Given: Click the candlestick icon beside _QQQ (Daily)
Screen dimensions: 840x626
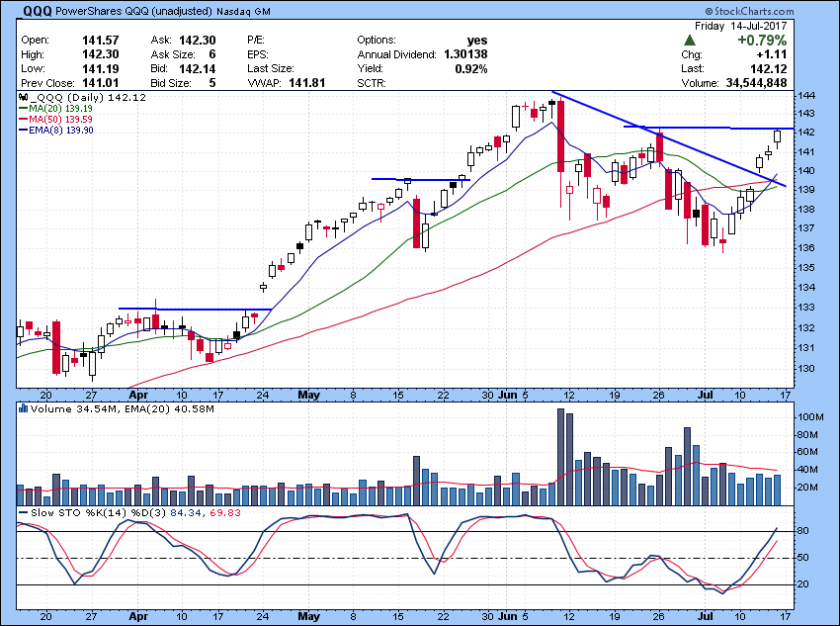Looking at the screenshot, I should [x=23, y=98].
